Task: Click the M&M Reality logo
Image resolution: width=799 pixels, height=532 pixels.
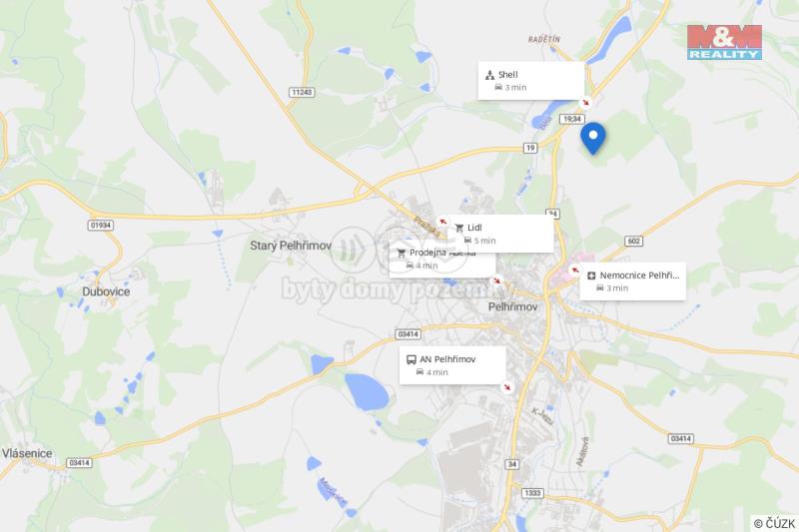Action: tap(724, 42)
